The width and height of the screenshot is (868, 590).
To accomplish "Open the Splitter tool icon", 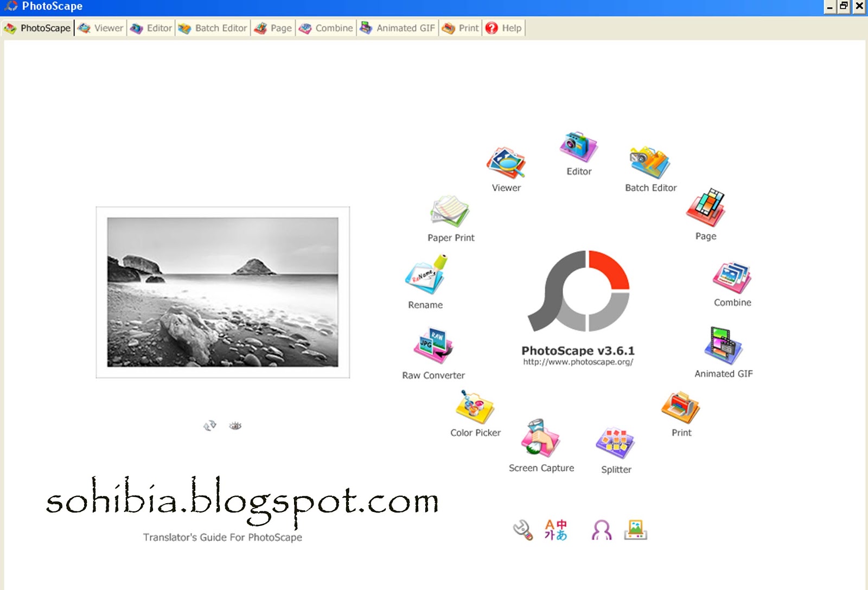I will click(615, 443).
